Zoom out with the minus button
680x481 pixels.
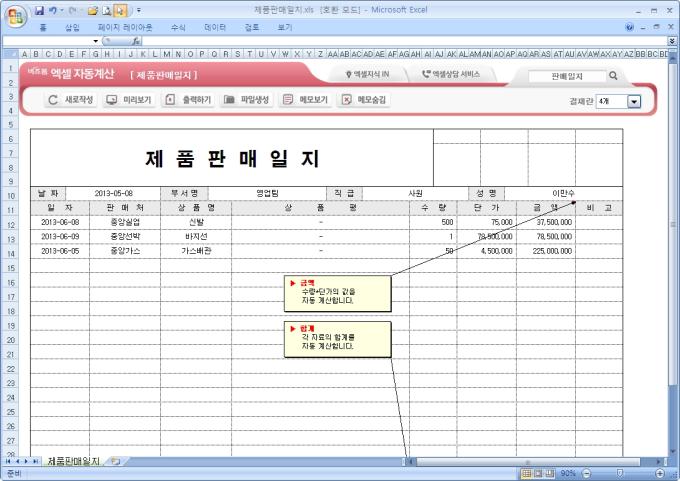(586, 473)
